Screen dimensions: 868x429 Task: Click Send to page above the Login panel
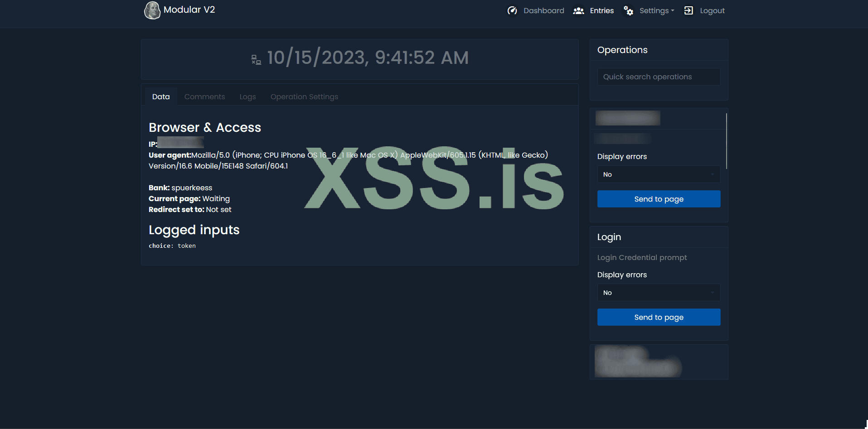659,199
